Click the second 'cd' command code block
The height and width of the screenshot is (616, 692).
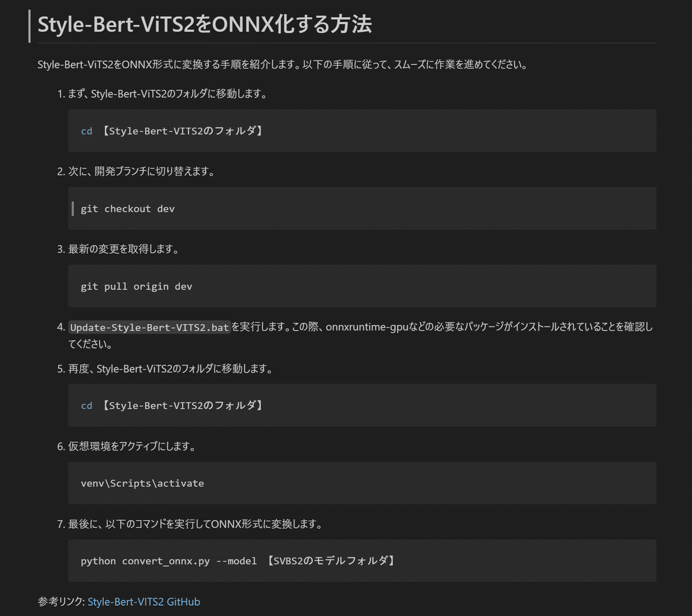(362, 405)
